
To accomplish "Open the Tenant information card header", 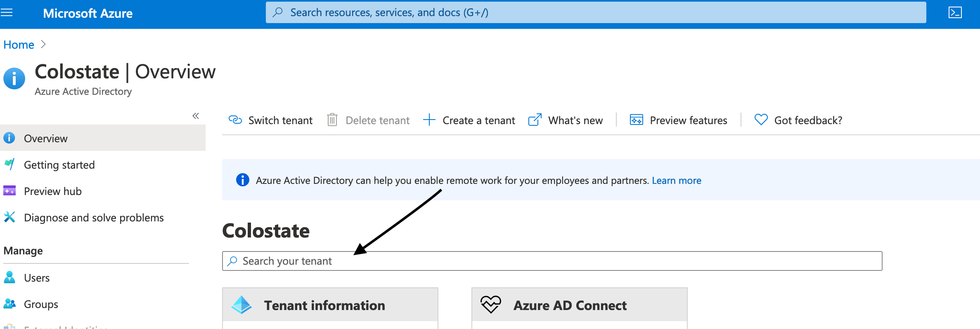I will (330, 305).
